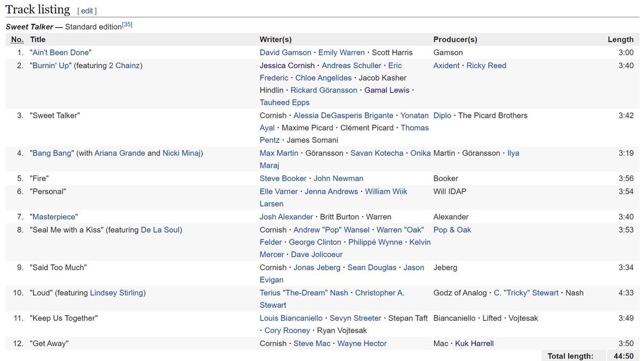Follow the George Clinton link
644x361 pixels.
click(315, 242)
